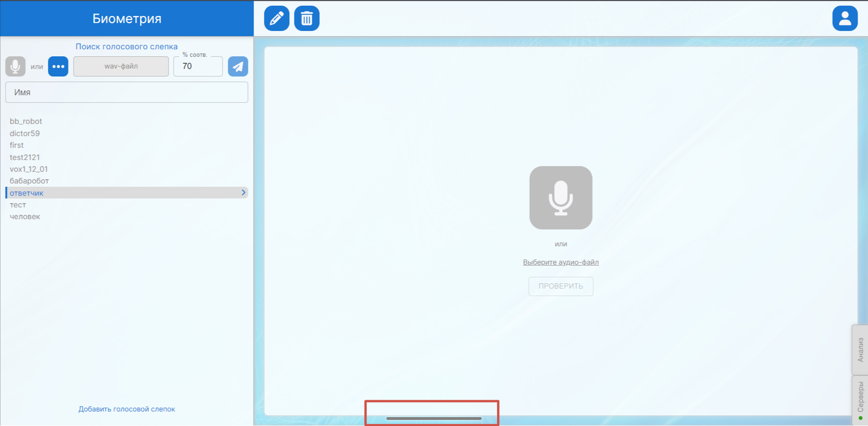This screenshot has height=426, width=868.
Task: Open the Анализ side tab
Action: click(x=860, y=350)
